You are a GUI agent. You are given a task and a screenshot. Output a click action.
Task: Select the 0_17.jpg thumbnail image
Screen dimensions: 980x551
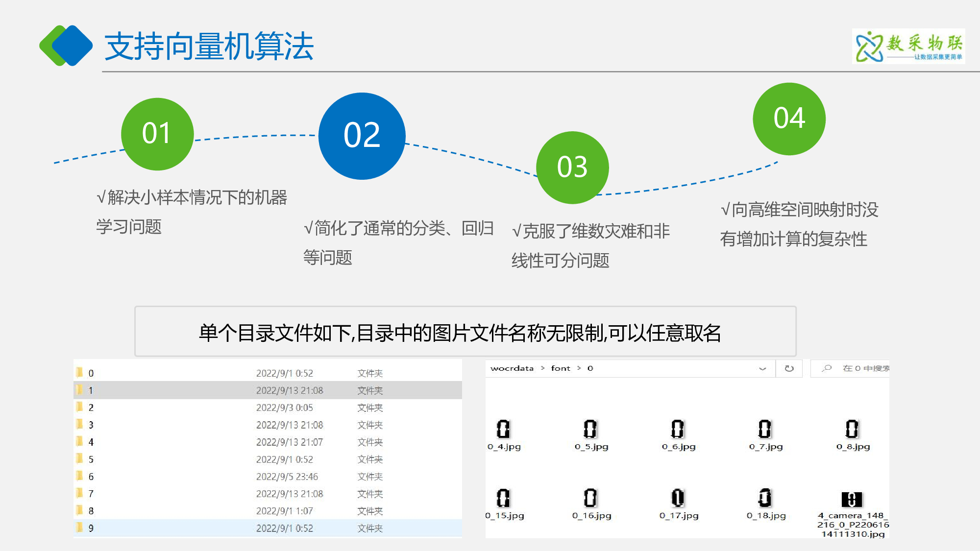pyautogui.click(x=678, y=498)
